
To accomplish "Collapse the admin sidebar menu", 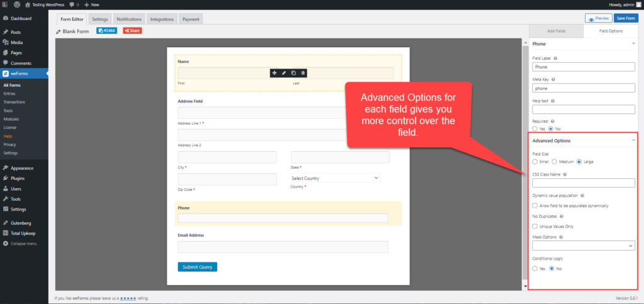I will click(24, 244).
